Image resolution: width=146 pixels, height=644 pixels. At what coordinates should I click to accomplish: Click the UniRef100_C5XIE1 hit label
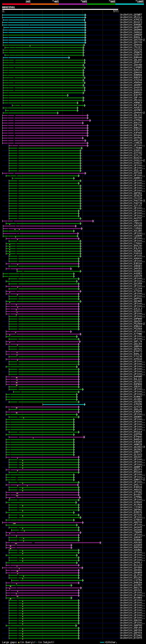(131, 47)
